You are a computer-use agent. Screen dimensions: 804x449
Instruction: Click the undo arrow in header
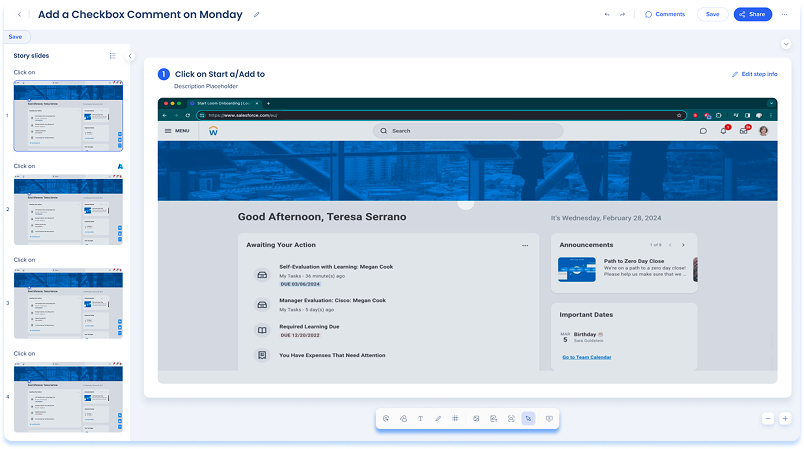(606, 14)
